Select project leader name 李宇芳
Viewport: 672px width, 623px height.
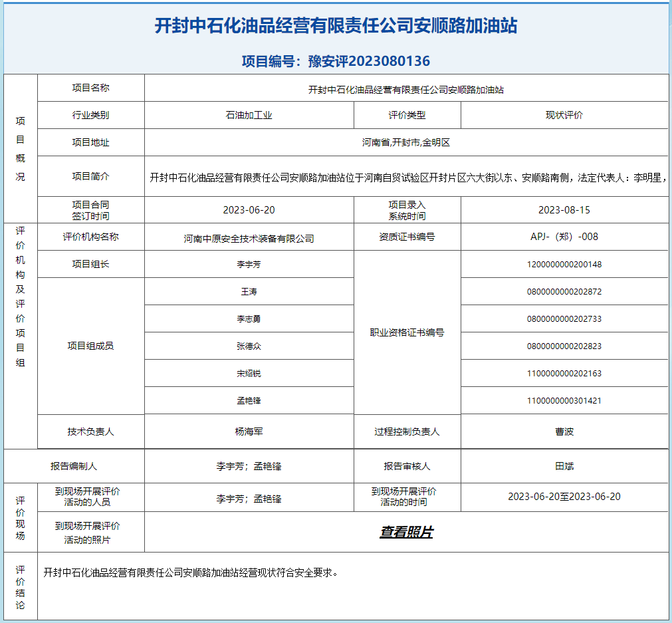249,265
